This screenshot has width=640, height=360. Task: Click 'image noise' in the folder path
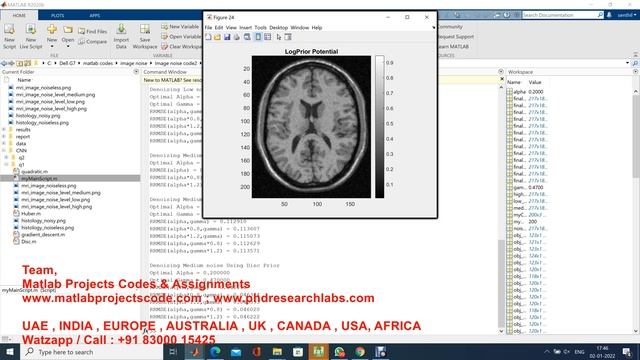point(133,63)
